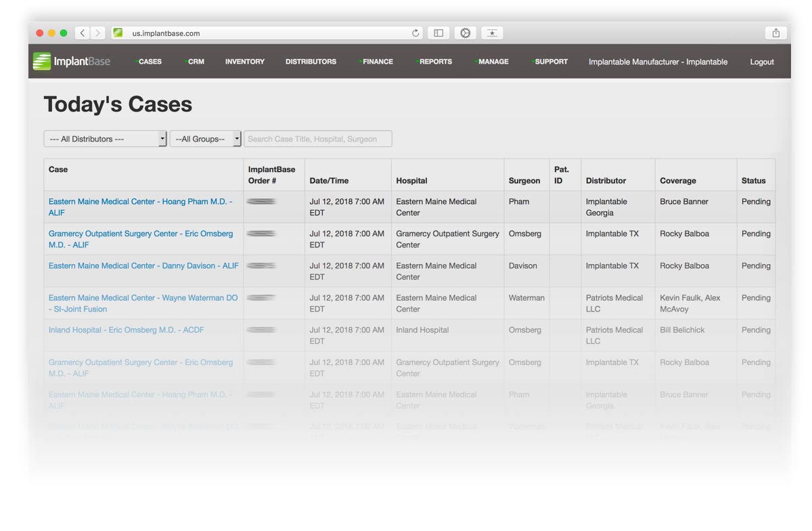Click the ImplantBase Order # column header

coord(271,175)
